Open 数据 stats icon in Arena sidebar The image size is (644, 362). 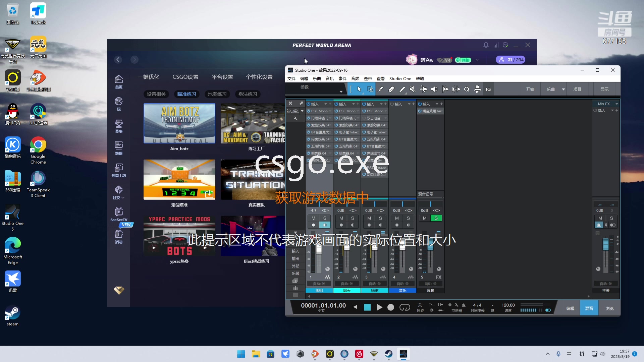[118, 148]
